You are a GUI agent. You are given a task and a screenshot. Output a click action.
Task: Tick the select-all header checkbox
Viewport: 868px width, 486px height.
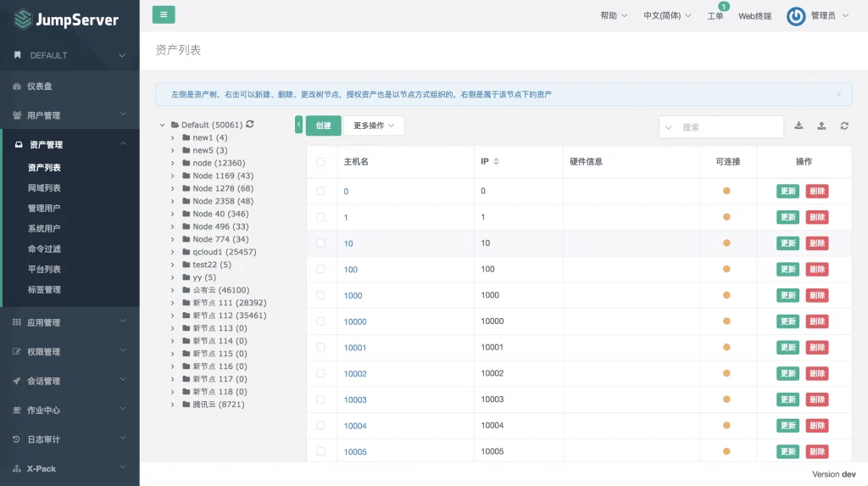[320, 162]
